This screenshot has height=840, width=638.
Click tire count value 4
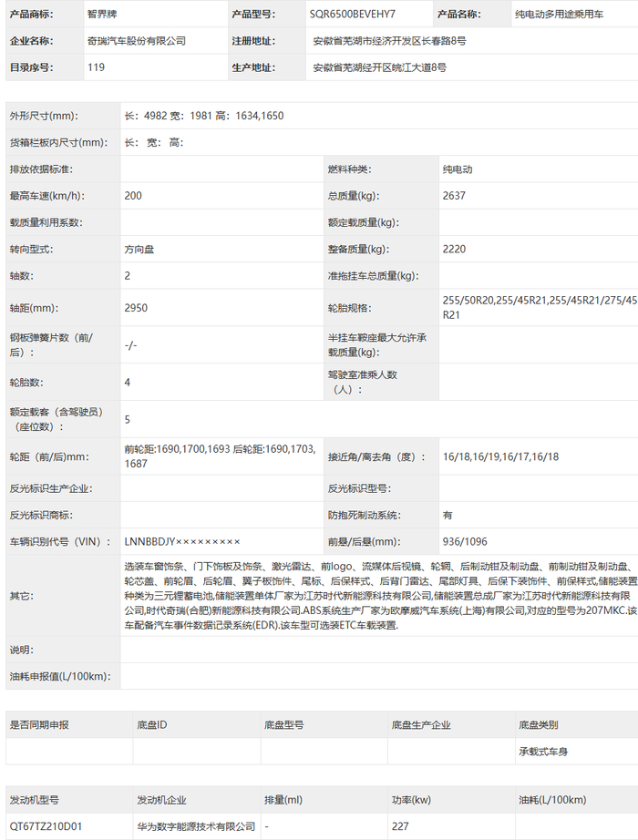tap(127, 383)
